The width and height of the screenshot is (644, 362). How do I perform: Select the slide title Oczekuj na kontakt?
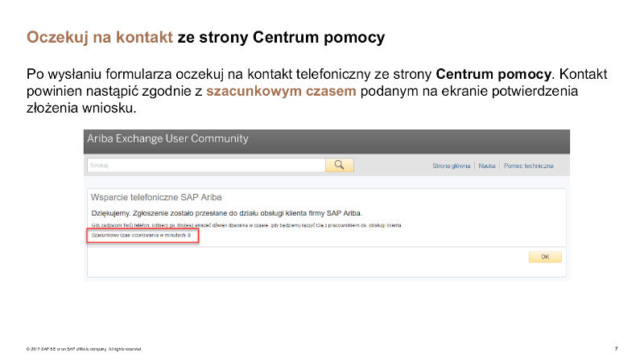click(x=100, y=37)
